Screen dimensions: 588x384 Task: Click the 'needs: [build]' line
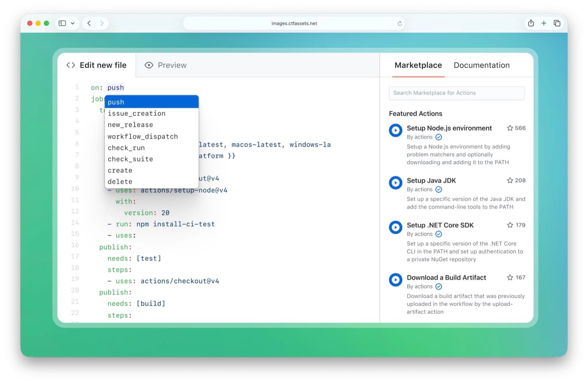click(x=136, y=304)
